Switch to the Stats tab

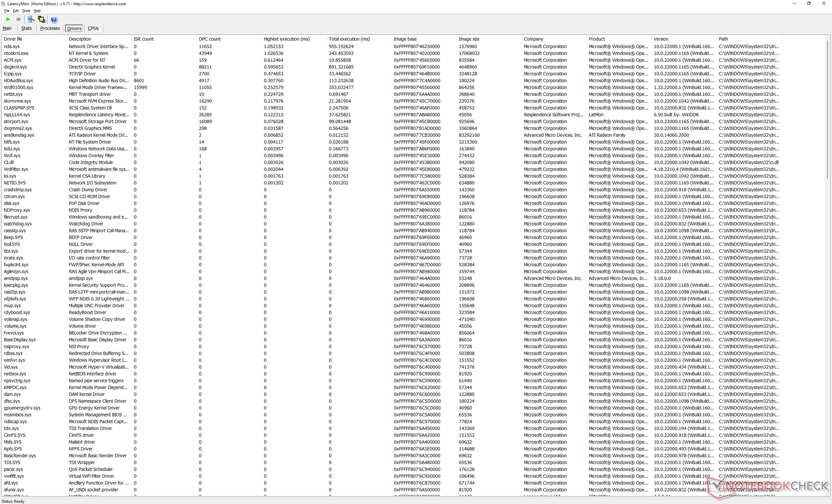coord(26,29)
